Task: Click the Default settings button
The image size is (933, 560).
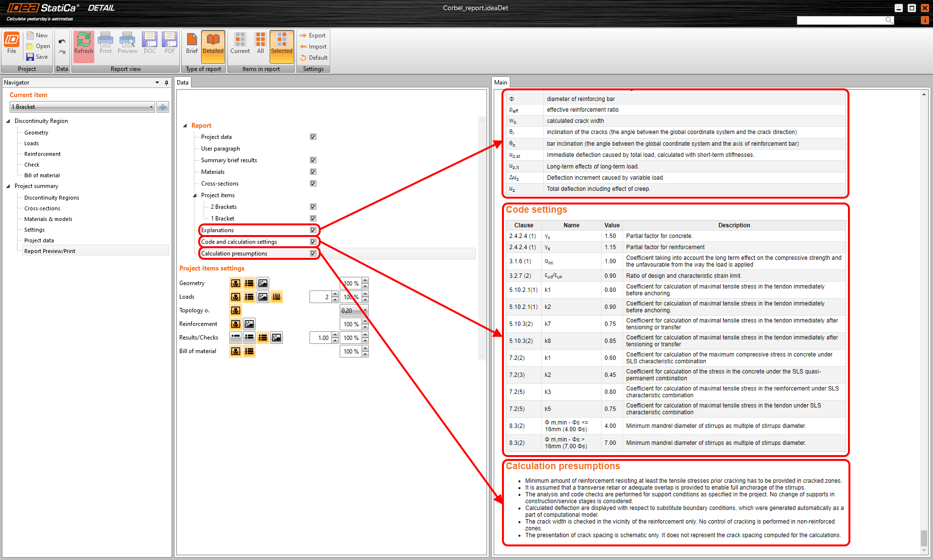Action: pos(313,58)
